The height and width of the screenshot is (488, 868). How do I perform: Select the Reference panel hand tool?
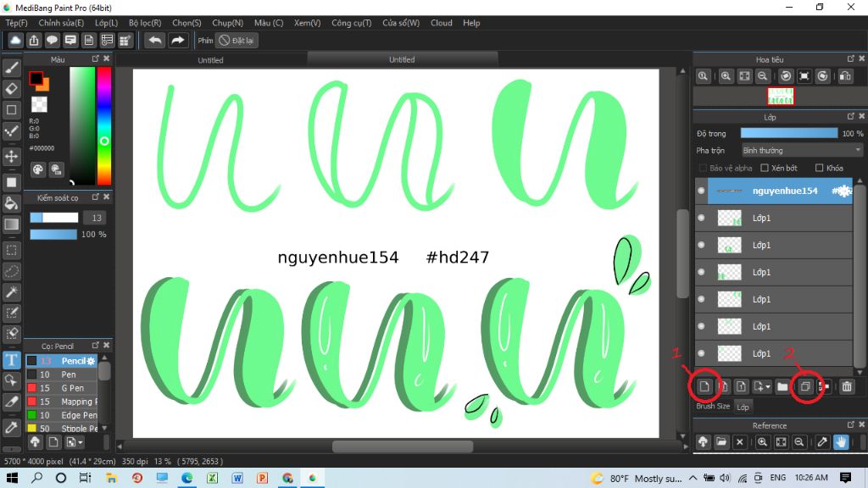[x=842, y=442]
